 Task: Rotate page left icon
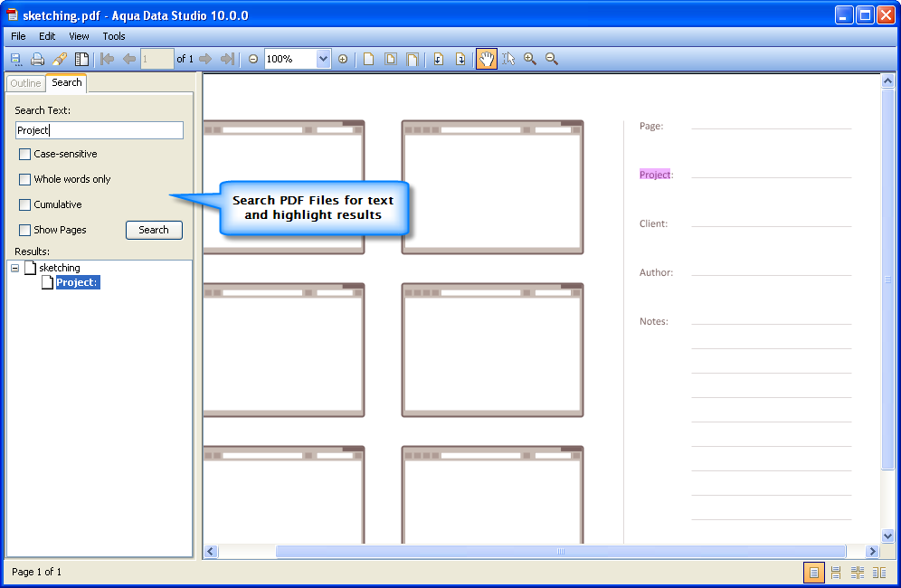pos(439,59)
